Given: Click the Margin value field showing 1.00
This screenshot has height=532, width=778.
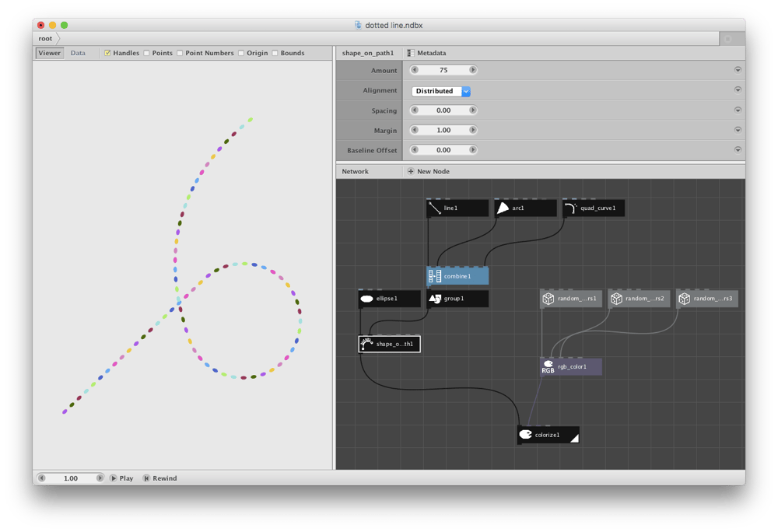Looking at the screenshot, I should click(443, 130).
